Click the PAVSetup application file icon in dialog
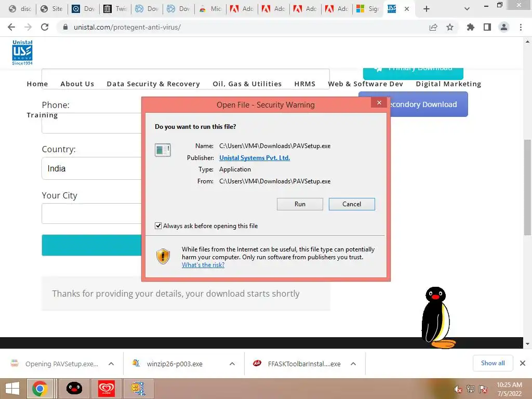This screenshot has height=399, width=532. coord(163,150)
